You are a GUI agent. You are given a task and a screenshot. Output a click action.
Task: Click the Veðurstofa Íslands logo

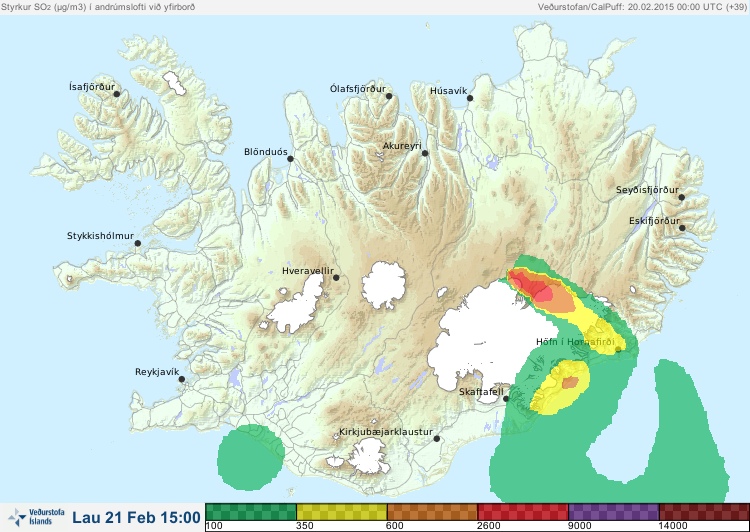[36, 517]
